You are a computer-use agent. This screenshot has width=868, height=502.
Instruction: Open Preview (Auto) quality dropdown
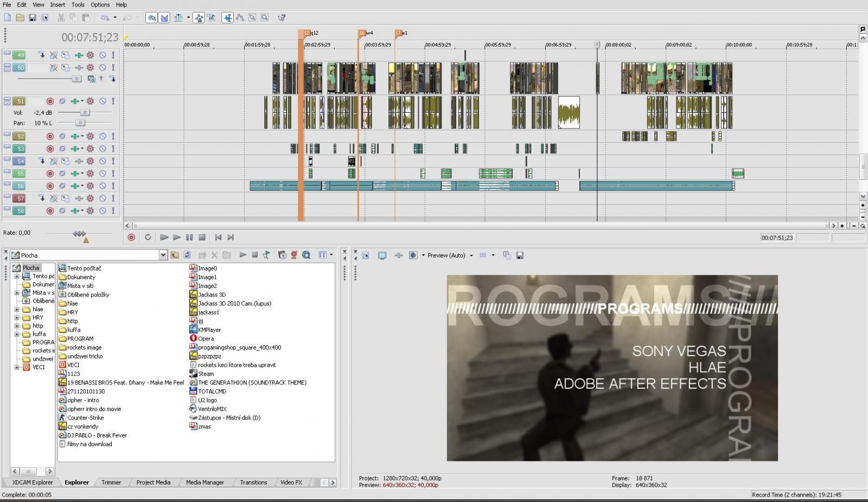point(471,255)
